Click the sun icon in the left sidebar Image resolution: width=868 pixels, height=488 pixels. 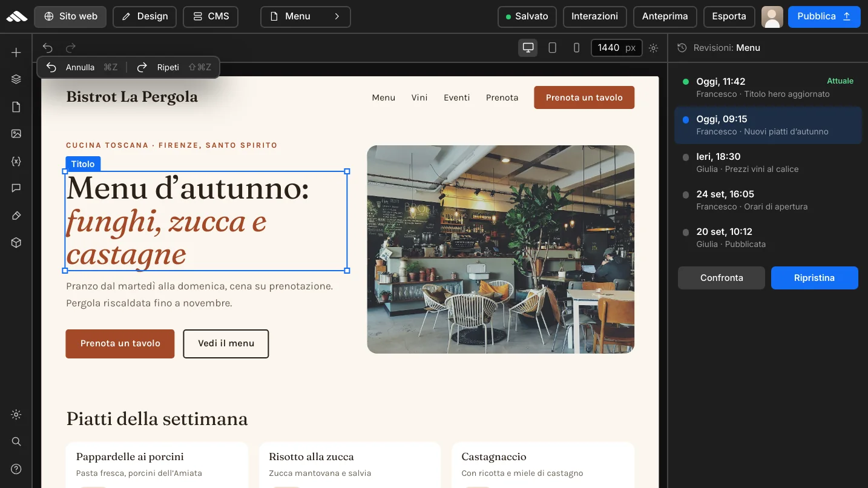16,415
